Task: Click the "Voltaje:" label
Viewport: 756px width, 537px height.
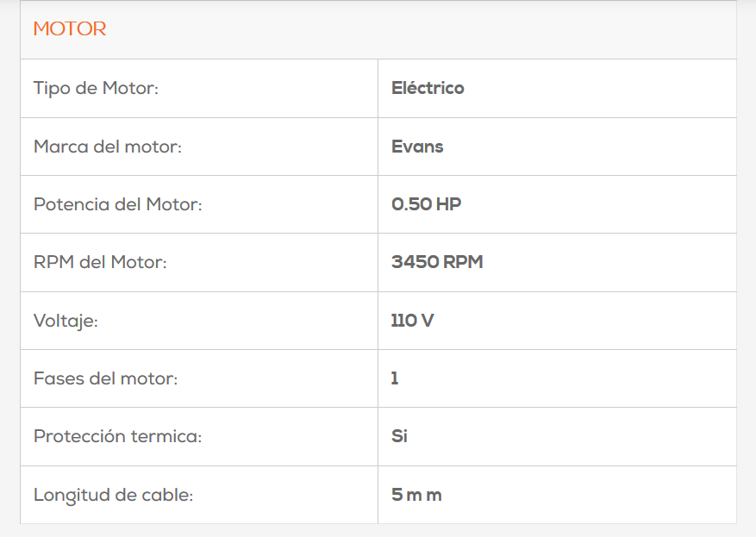Action: click(66, 322)
